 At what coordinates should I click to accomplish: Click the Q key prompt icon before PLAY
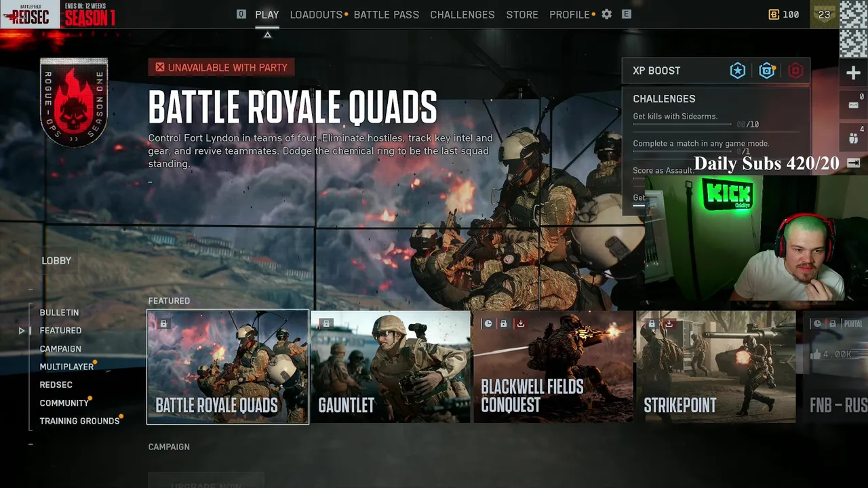tap(241, 14)
